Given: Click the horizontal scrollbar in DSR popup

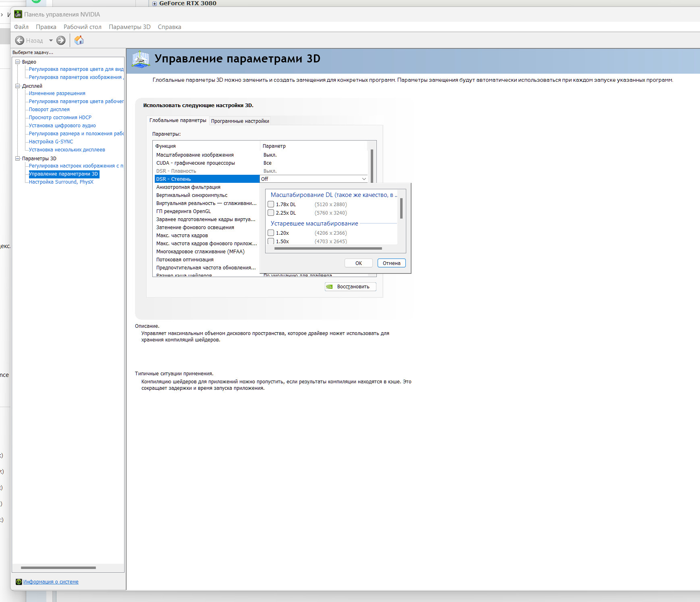Looking at the screenshot, I should pyautogui.click(x=328, y=248).
